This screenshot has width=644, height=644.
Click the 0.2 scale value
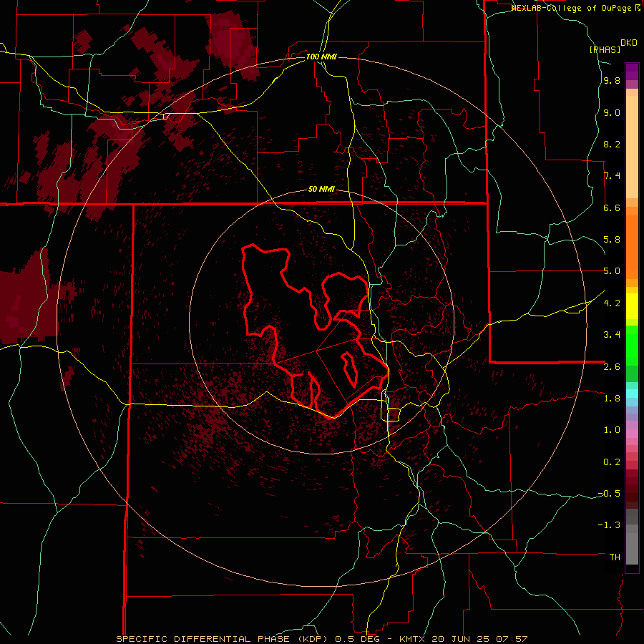point(612,462)
